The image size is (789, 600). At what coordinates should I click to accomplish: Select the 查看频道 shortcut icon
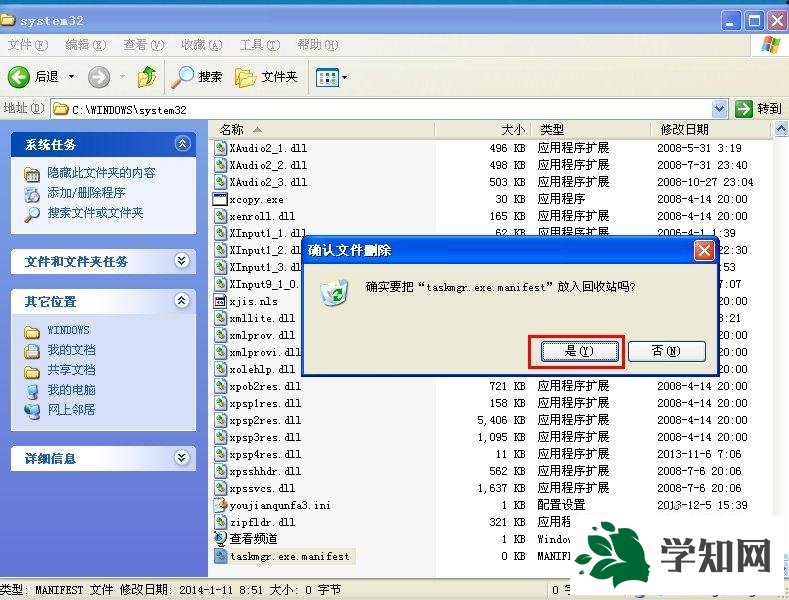click(x=220, y=539)
